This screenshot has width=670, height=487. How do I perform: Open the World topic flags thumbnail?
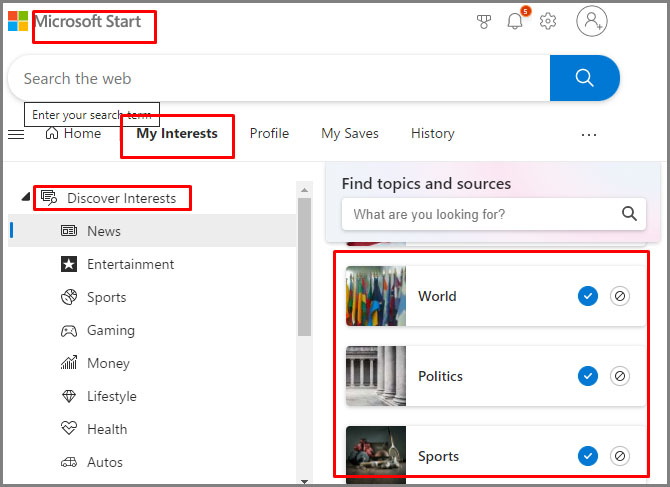(376, 296)
